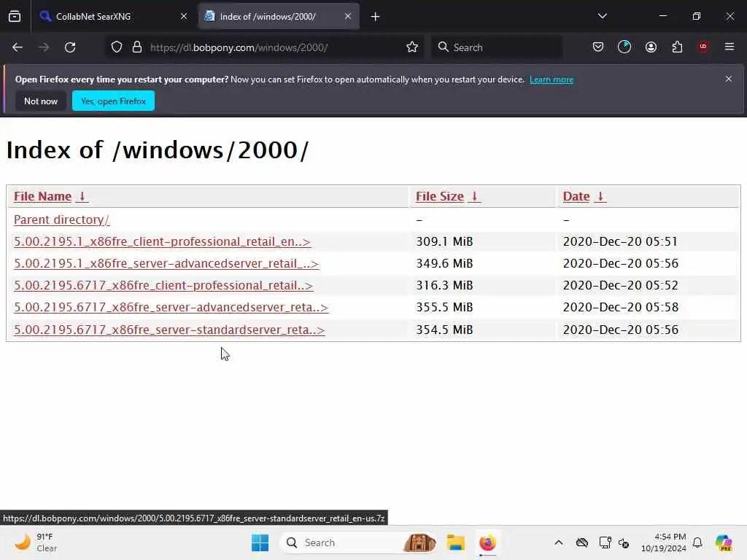Open the circular progress extension icon

624,47
